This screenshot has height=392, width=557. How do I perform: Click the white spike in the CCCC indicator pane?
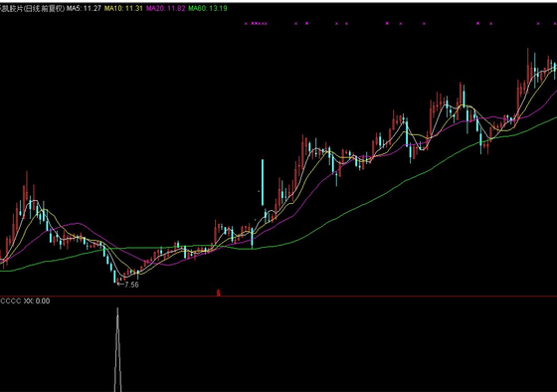[x=117, y=349]
